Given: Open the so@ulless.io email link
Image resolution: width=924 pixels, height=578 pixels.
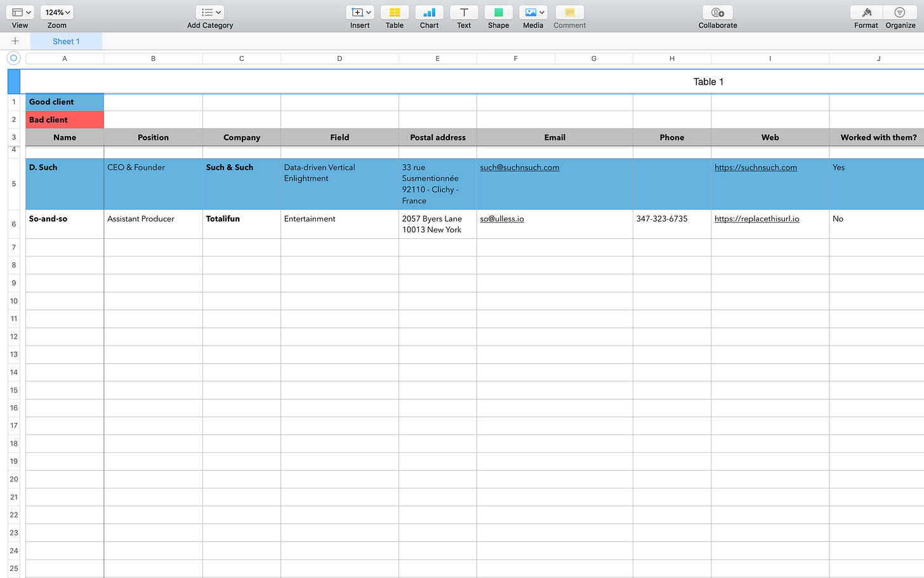Looking at the screenshot, I should tap(502, 219).
